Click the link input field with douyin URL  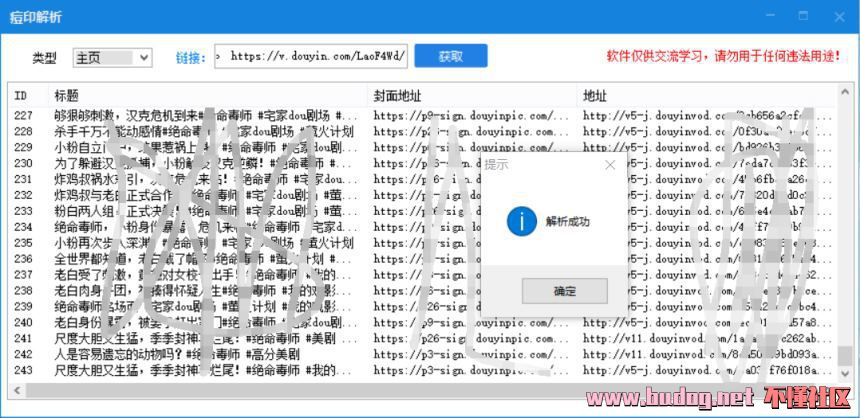[311, 56]
